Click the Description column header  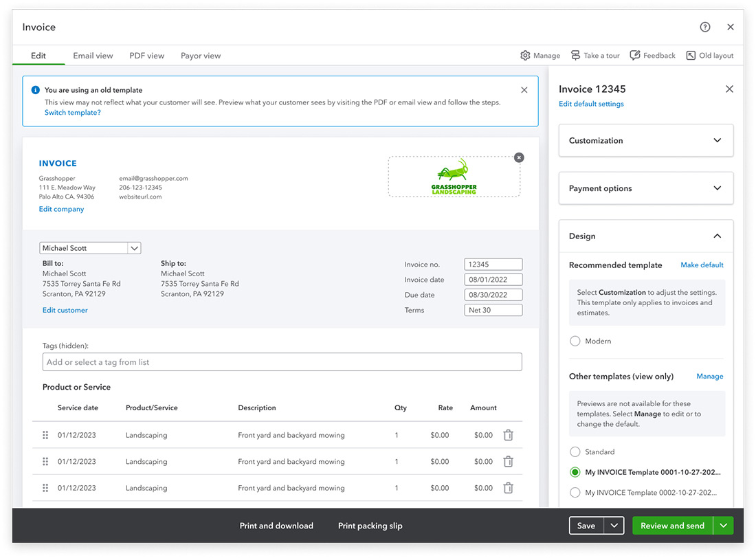256,408
